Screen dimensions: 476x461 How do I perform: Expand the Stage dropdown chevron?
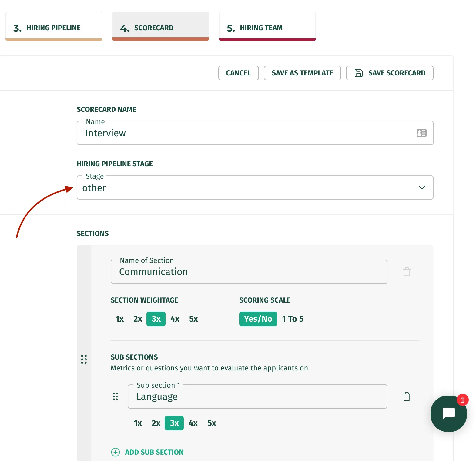point(422,187)
